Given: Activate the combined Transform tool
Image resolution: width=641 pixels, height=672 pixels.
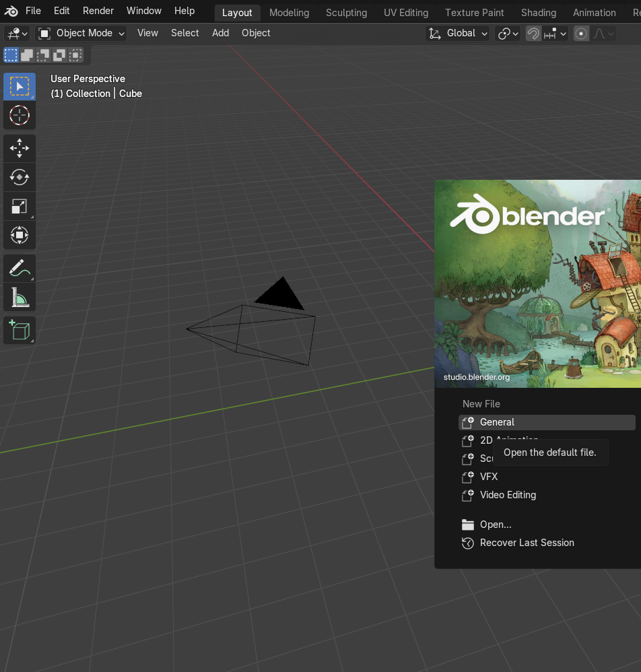Looking at the screenshot, I should point(20,235).
